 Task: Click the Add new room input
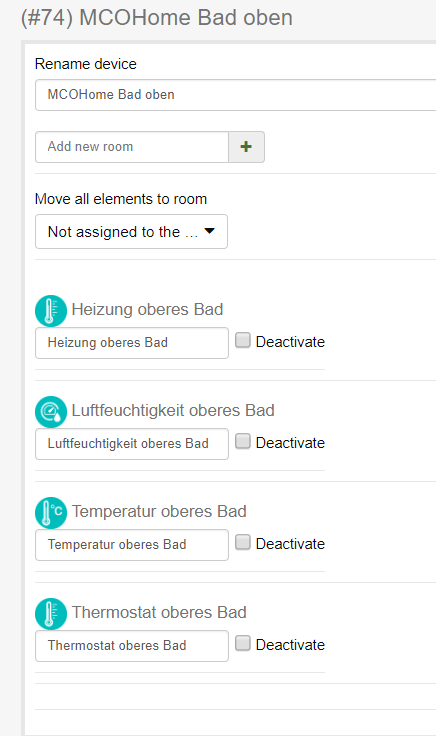(x=132, y=147)
